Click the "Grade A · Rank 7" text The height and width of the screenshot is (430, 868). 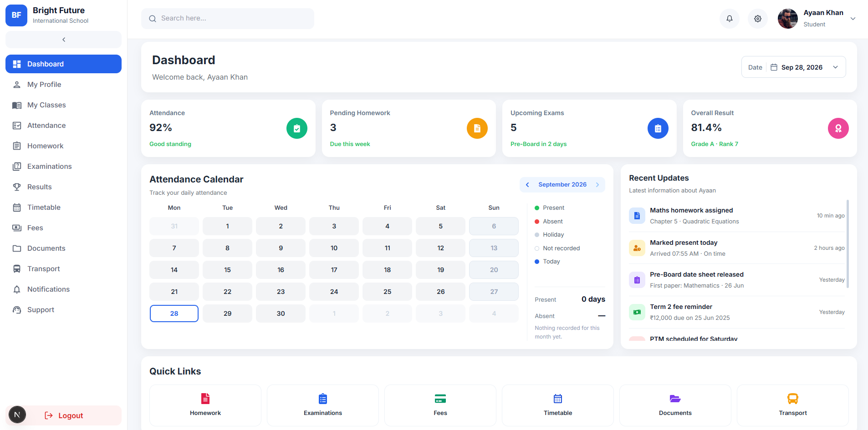pyautogui.click(x=715, y=144)
